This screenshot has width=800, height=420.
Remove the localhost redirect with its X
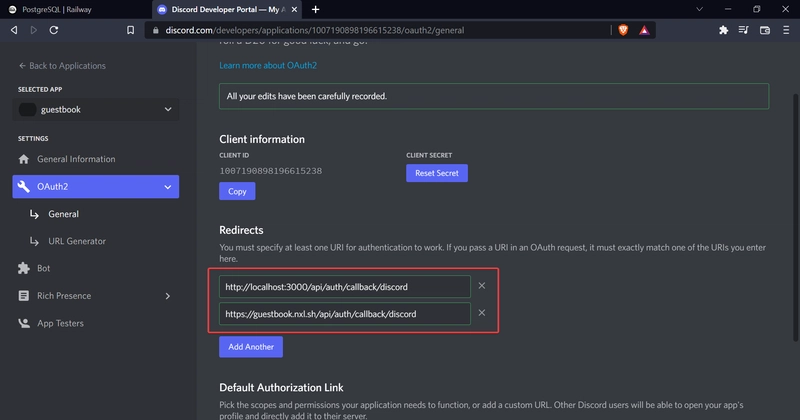tap(482, 286)
